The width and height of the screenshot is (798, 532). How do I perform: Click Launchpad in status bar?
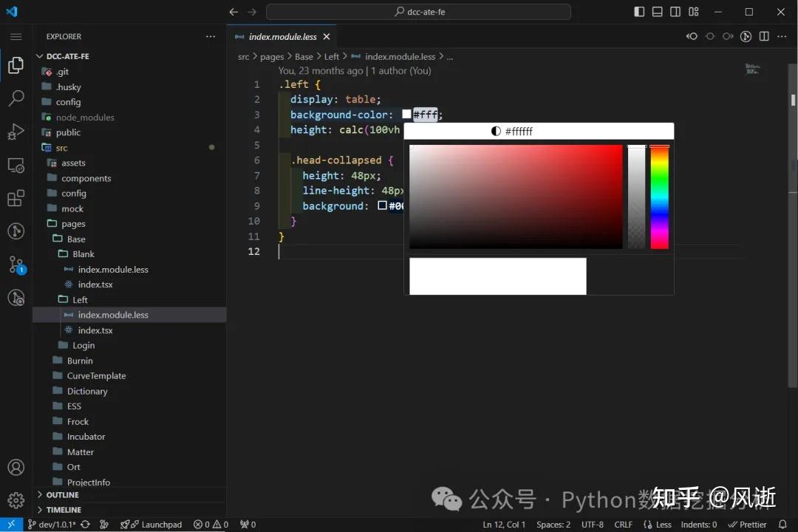pyautogui.click(x=151, y=525)
